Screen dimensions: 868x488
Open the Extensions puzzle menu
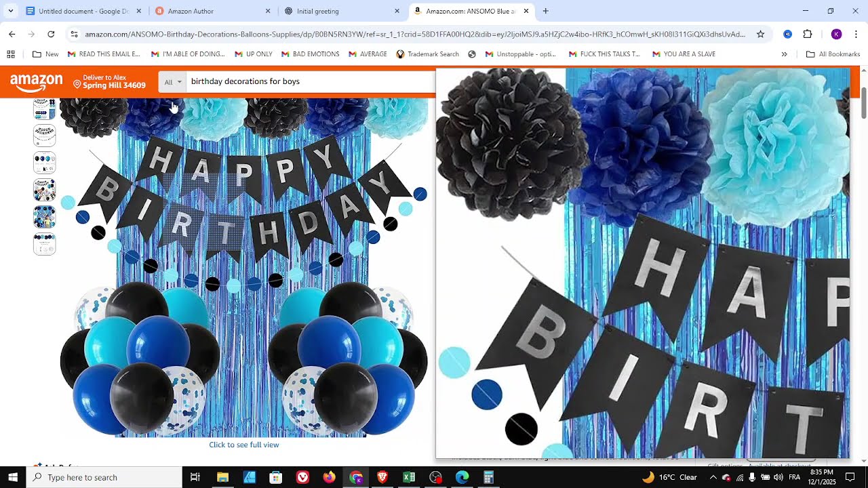tap(808, 34)
